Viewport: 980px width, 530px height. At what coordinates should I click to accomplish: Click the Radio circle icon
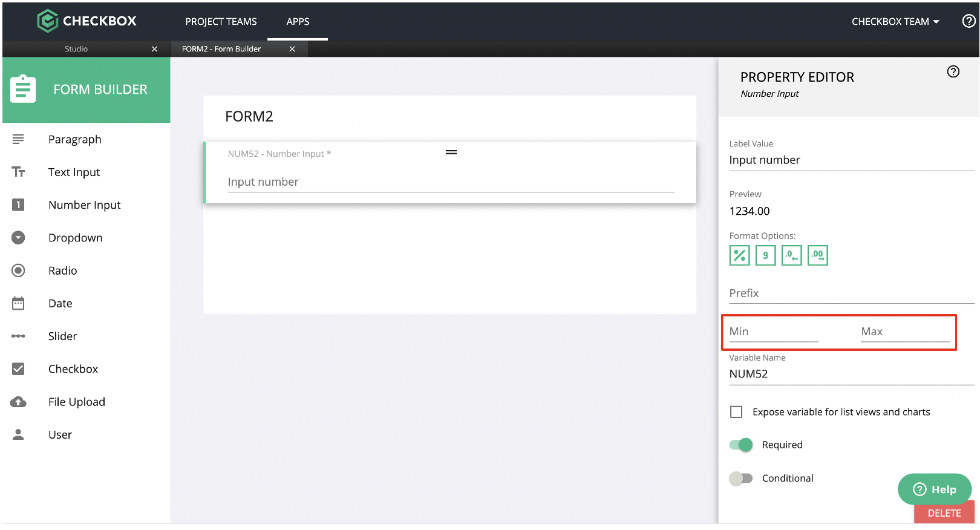pos(18,270)
